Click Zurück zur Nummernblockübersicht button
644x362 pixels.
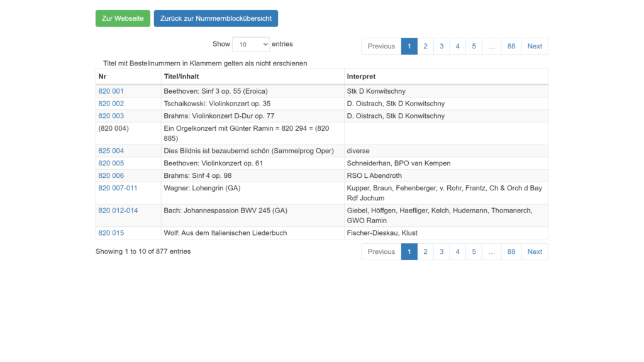216,18
